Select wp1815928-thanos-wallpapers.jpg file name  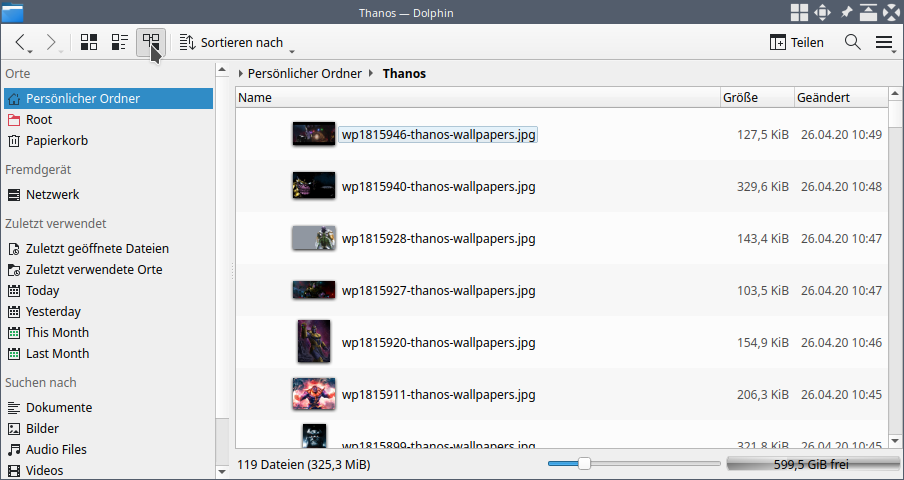click(438, 239)
